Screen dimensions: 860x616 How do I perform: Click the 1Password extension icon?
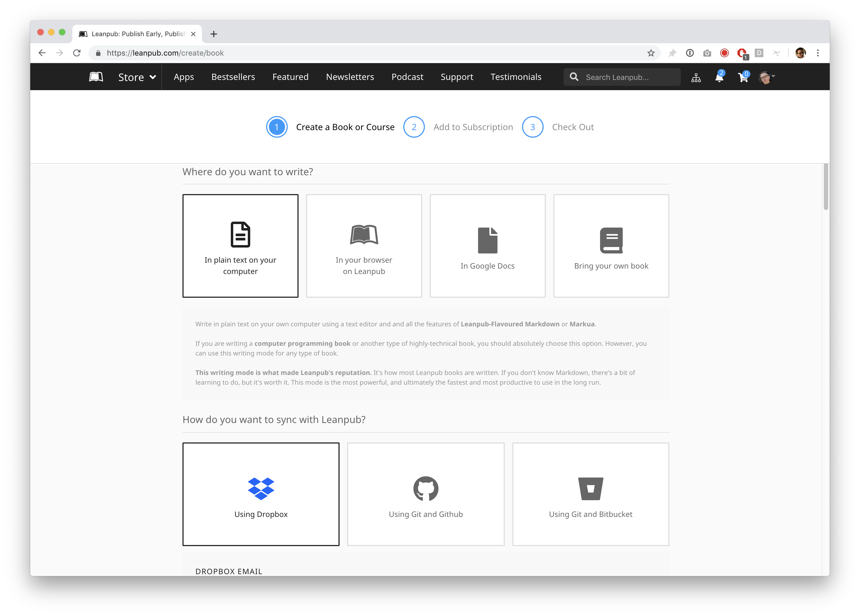(690, 53)
